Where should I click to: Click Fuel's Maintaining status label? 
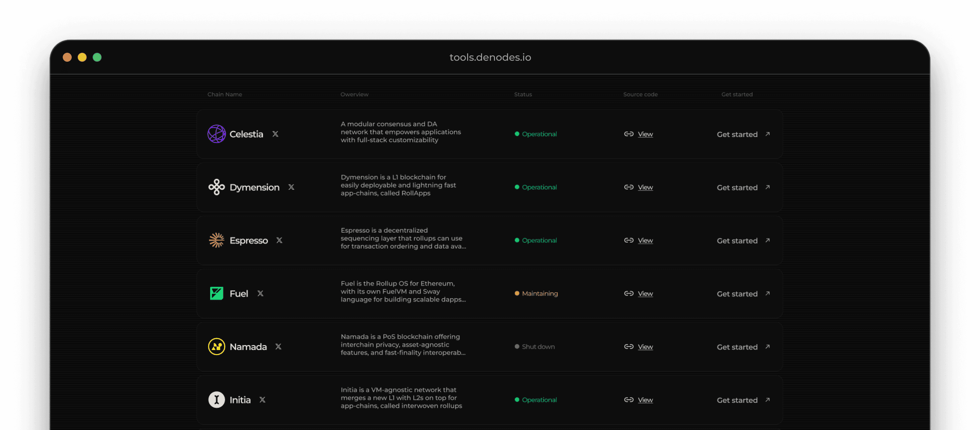pyautogui.click(x=540, y=294)
